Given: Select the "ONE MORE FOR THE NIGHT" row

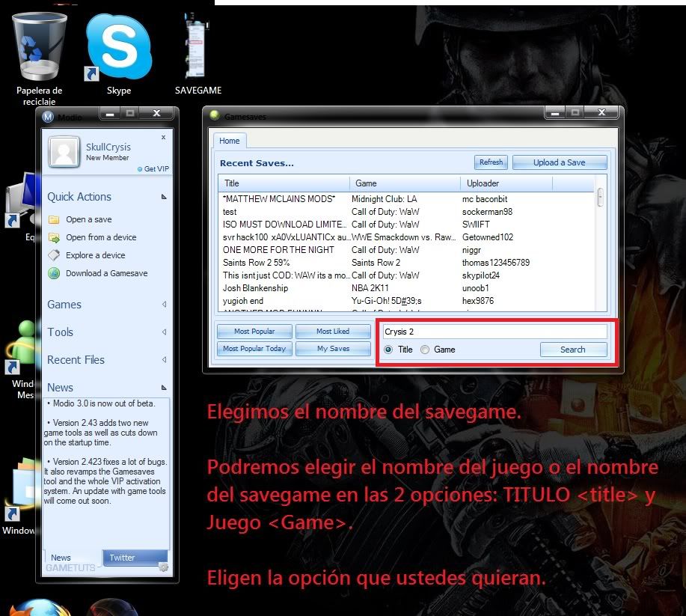Looking at the screenshot, I should pyautogui.click(x=407, y=250).
